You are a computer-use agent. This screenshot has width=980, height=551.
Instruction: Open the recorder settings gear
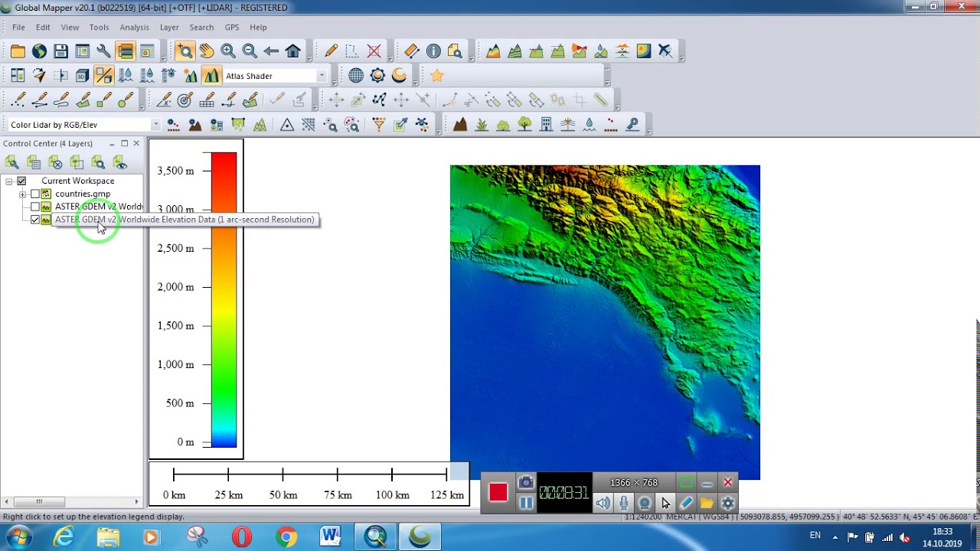(x=727, y=503)
